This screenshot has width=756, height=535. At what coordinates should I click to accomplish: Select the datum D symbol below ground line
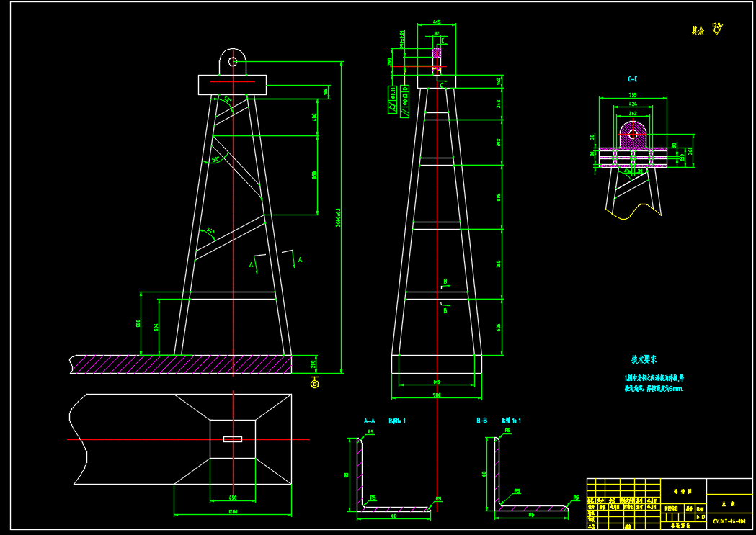pos(313,383)
